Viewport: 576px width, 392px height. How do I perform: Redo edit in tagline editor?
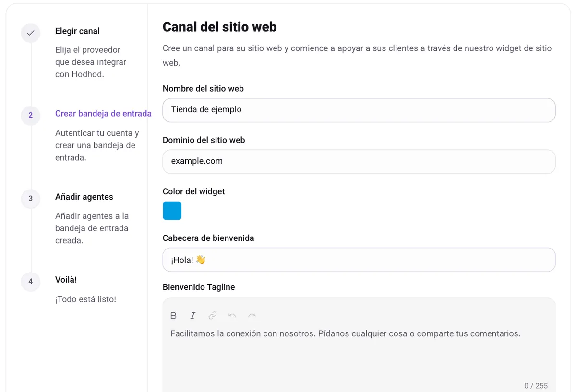(x=252, y=315)
